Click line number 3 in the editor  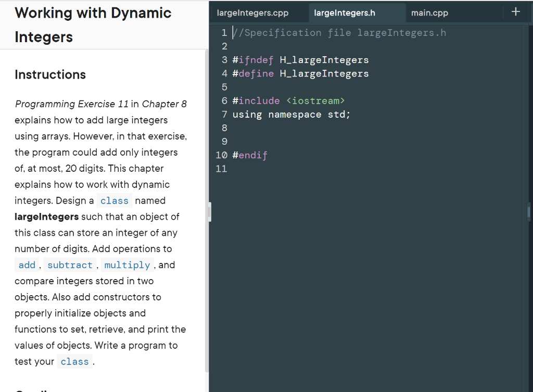click(224, 59)
